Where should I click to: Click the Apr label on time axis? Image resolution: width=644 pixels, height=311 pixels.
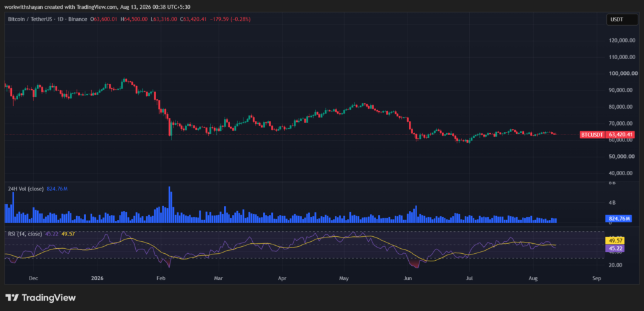[282, 278]
